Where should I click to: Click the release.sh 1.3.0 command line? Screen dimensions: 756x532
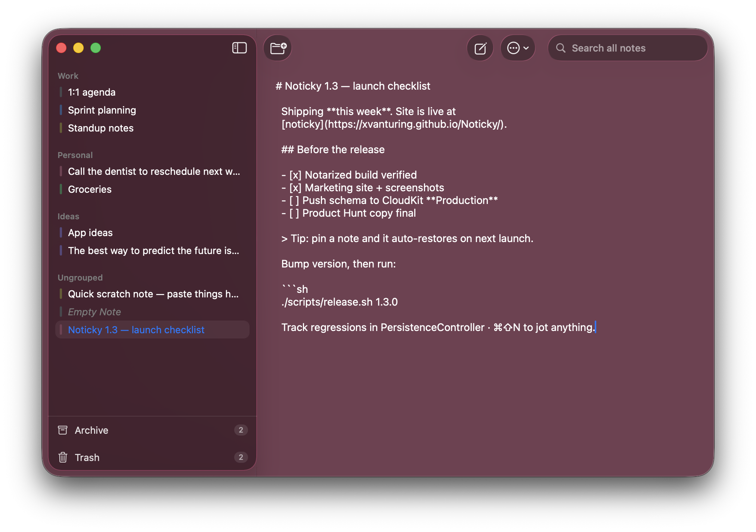click(x=340, y=302)
